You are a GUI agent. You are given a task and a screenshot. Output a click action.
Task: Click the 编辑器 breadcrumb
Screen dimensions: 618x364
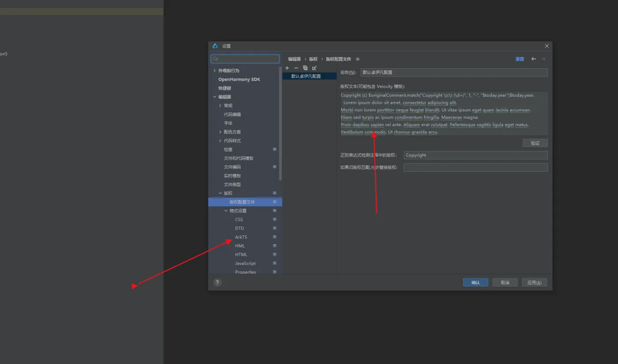[294, 59]
